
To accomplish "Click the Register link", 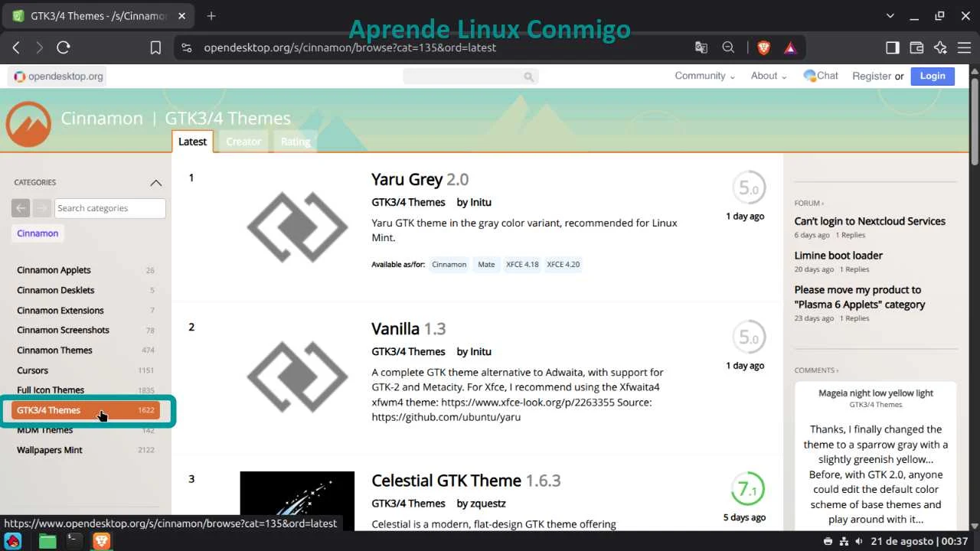I will (x=871, y=76).
